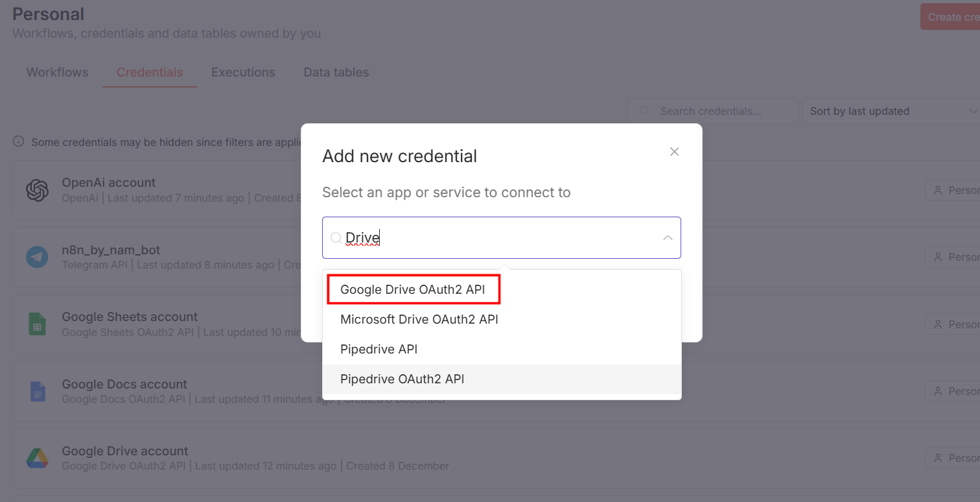Switch to the Workflows tab
Screen dimensions: 980x502
tap(57, 72)
